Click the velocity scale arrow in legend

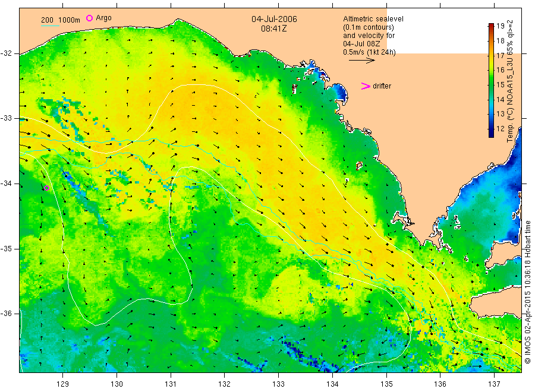coord(361,61)
